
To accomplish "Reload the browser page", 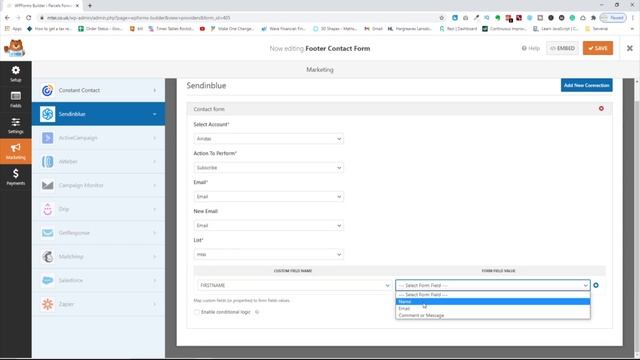I will pos(29,18).
